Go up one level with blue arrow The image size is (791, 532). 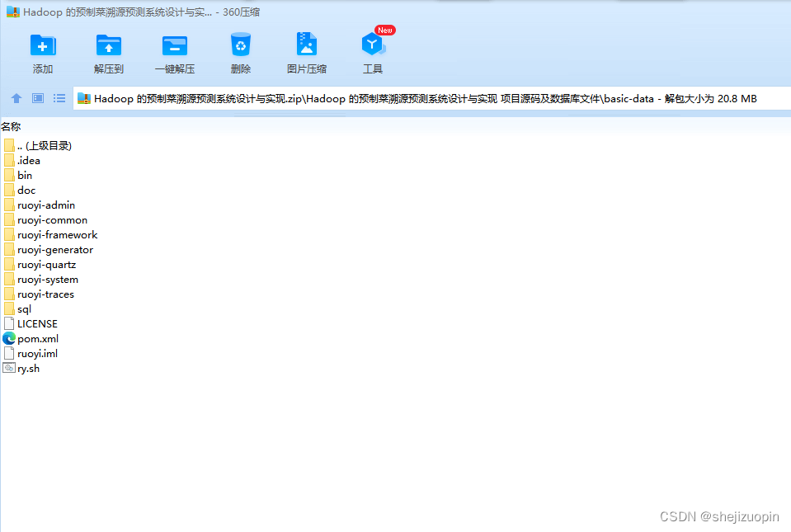[x=16, y=98]
